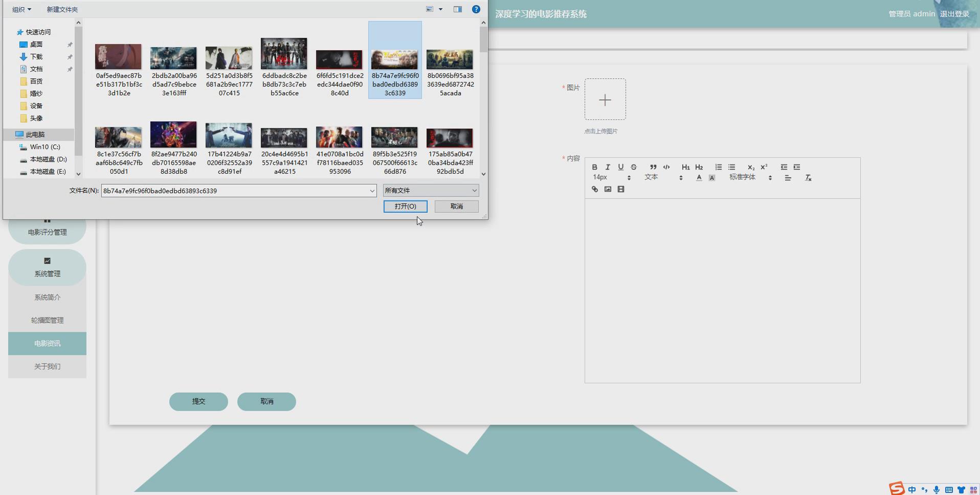Increase indent in the editor

797,167
